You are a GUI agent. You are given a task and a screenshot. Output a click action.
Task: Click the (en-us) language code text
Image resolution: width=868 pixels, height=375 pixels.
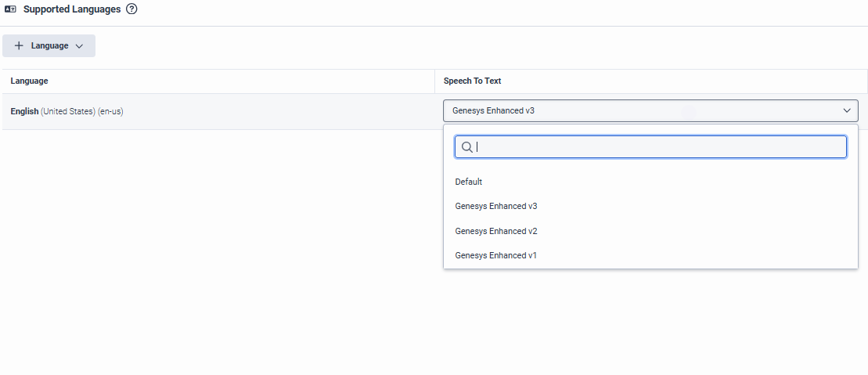[110, 111]
